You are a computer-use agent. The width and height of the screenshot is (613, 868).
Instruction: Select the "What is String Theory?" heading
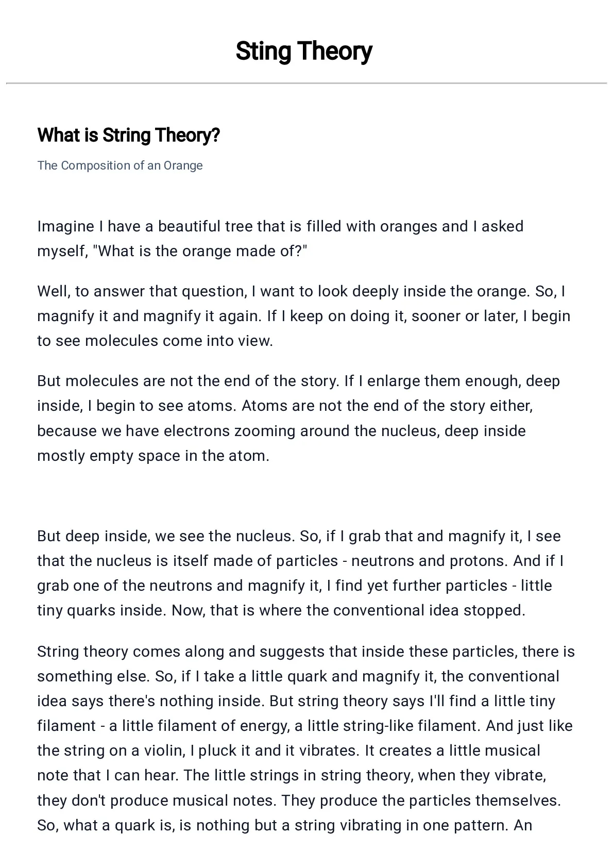[129, 136]
